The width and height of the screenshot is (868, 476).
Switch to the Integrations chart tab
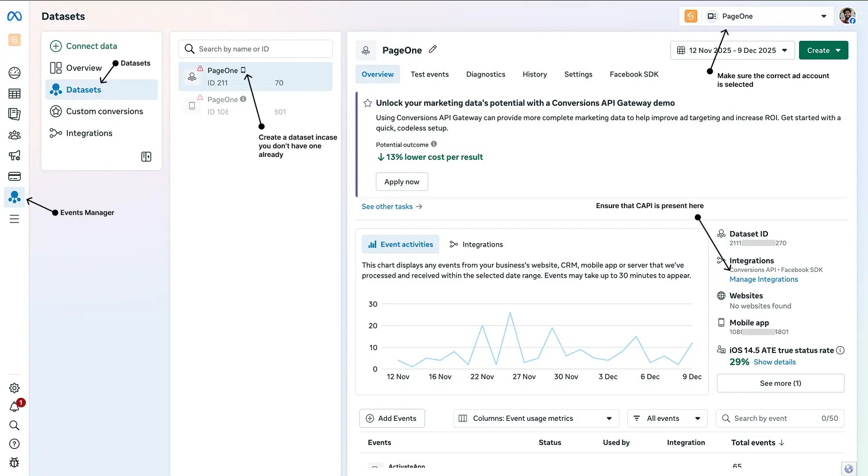476,244
